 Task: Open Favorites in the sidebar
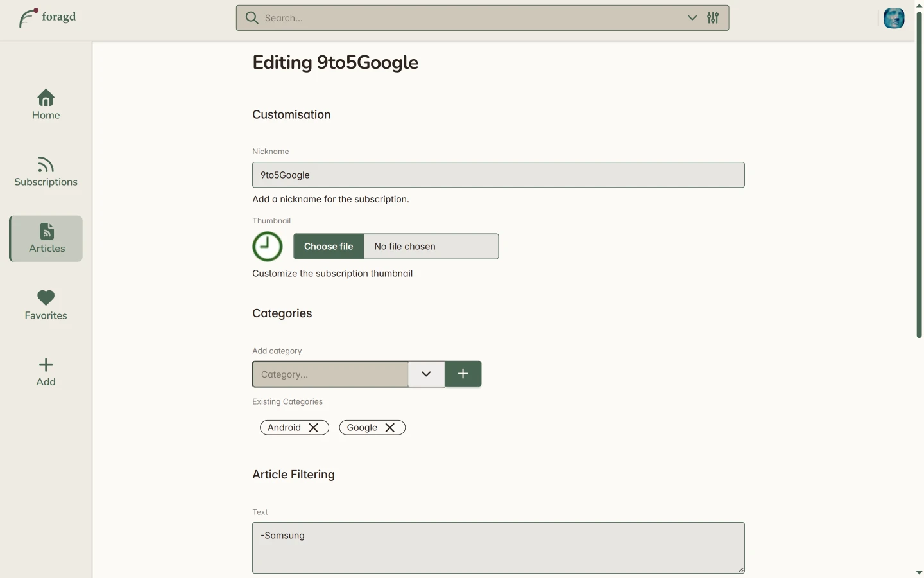(46, 305)
